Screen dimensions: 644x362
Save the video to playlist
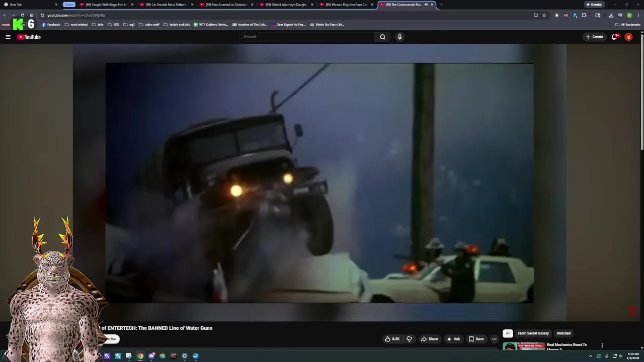[476, 339]
